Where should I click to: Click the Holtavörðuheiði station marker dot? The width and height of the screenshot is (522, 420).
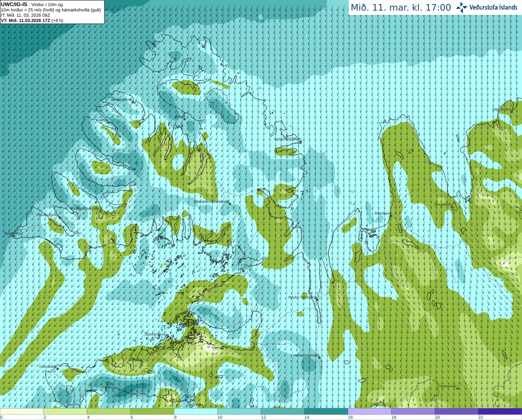(x=320, y=358)
